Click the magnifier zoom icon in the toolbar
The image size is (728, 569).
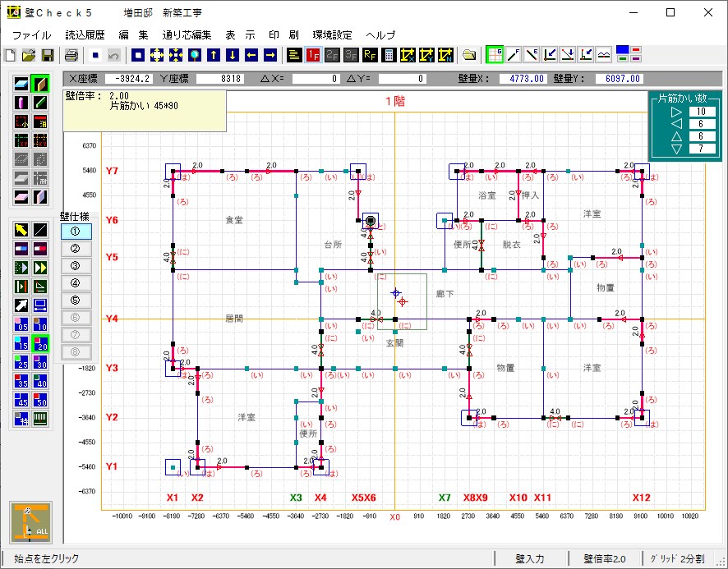pos(195,56)
